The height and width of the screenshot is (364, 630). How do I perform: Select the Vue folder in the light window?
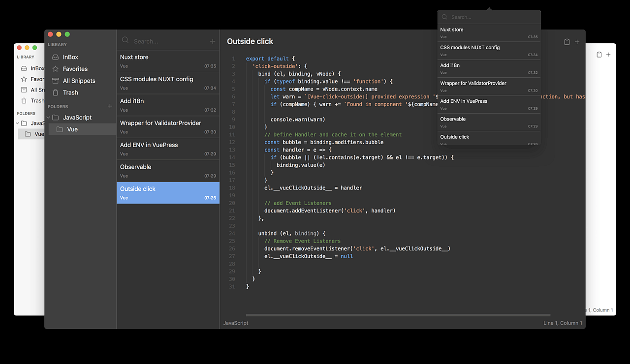(31, 134)
